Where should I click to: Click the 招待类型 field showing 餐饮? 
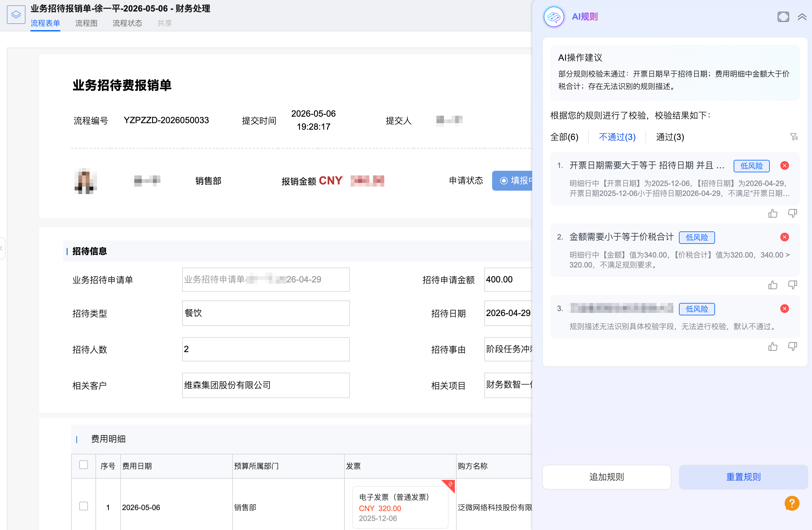tap(265, 313)
